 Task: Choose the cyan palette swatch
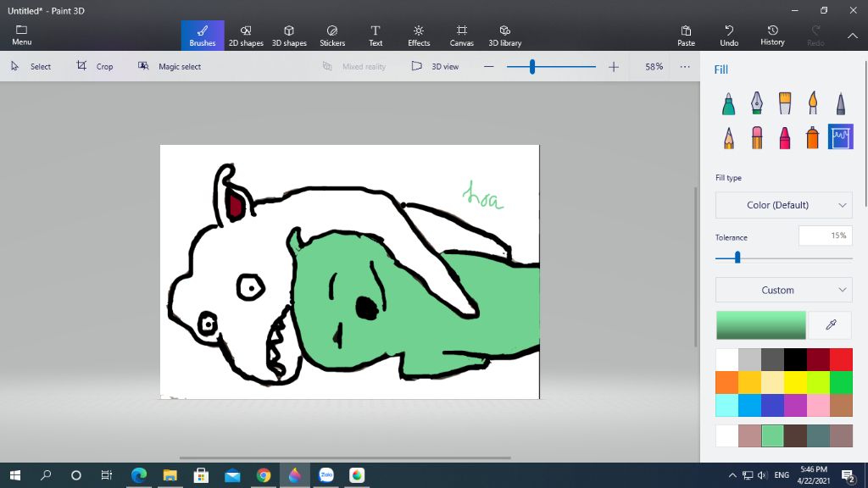coord(726,405)
